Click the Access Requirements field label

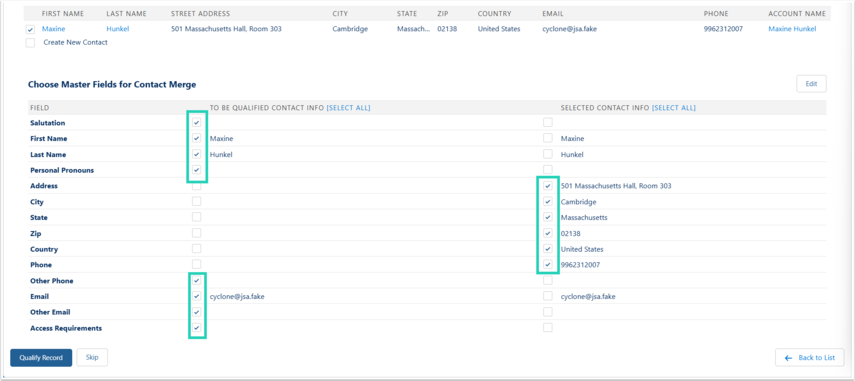point(66,329)
